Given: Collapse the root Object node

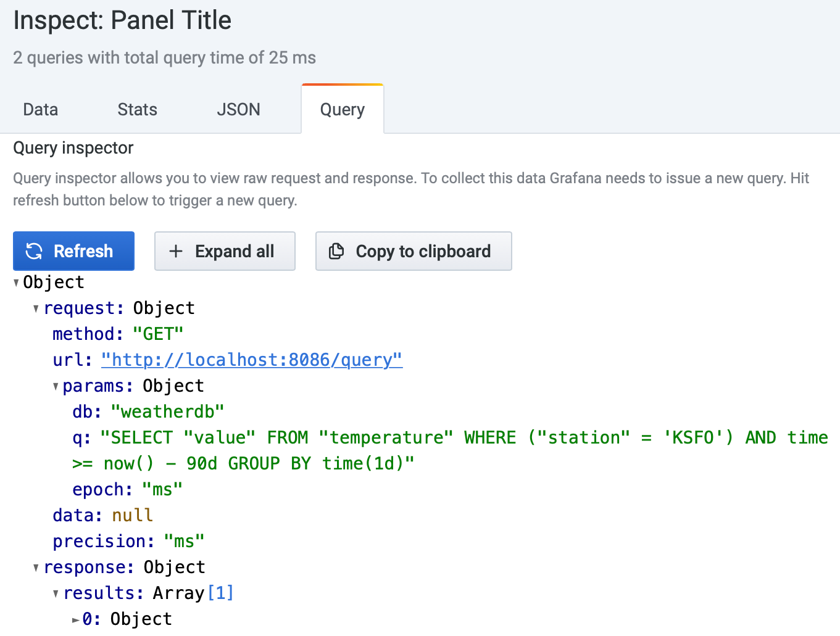Looking at the screenshot, I should click(17, 283).
